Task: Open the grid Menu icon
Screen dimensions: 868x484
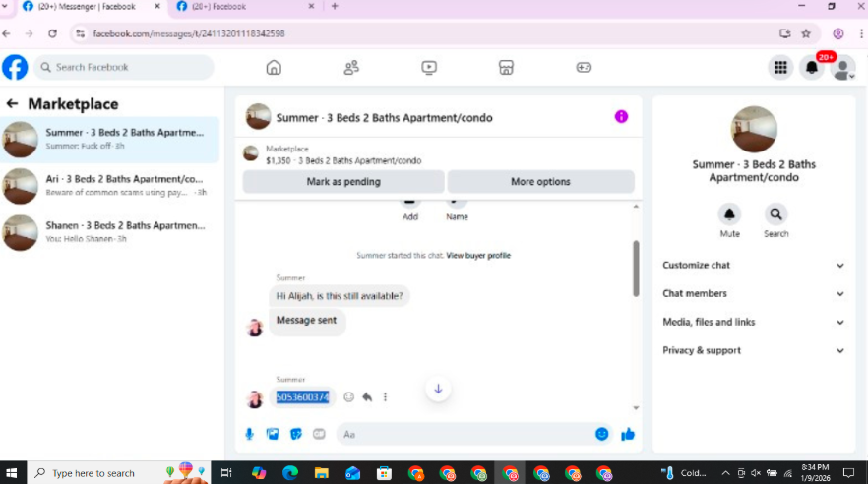Action: 780,68
